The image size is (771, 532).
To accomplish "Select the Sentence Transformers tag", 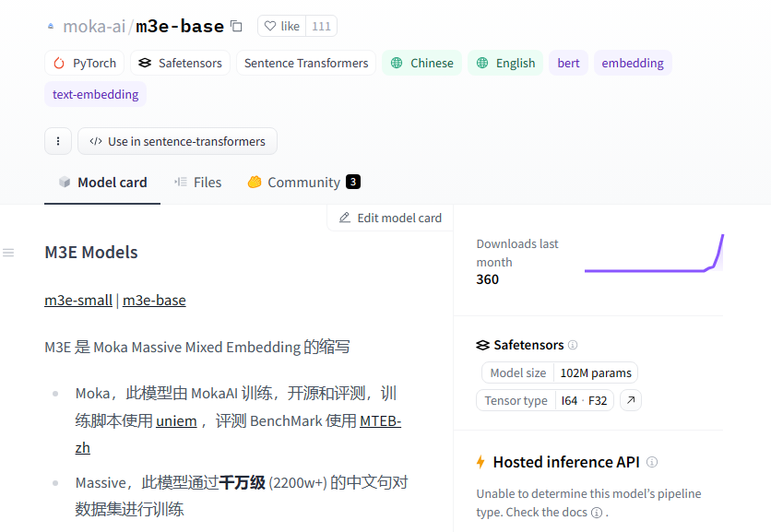I will (306, 63).
